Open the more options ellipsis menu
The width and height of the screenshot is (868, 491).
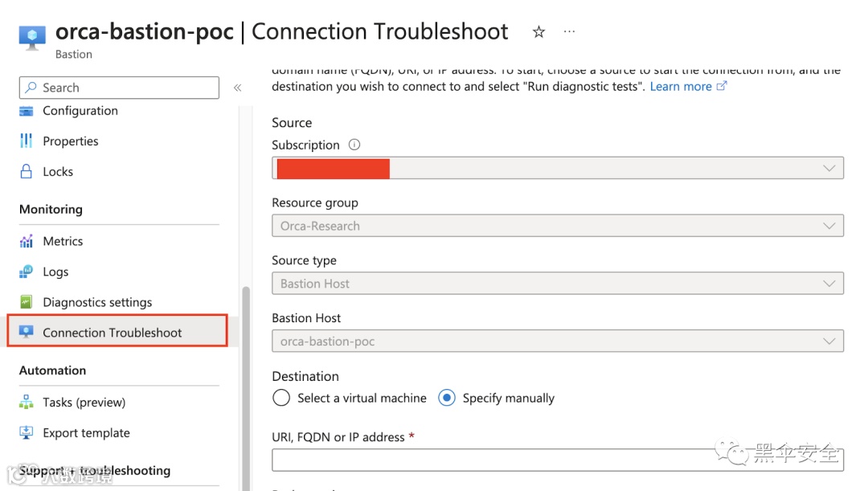(569, 32)
